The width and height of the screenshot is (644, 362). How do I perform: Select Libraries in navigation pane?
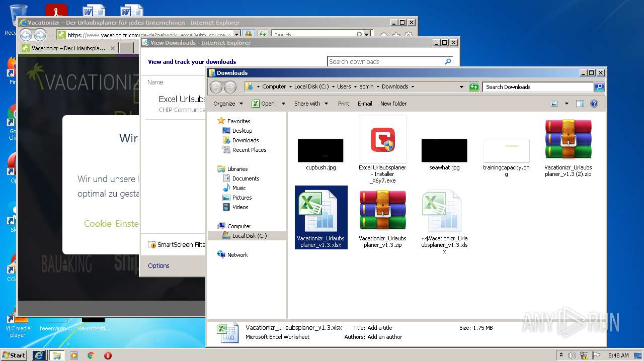237,169
